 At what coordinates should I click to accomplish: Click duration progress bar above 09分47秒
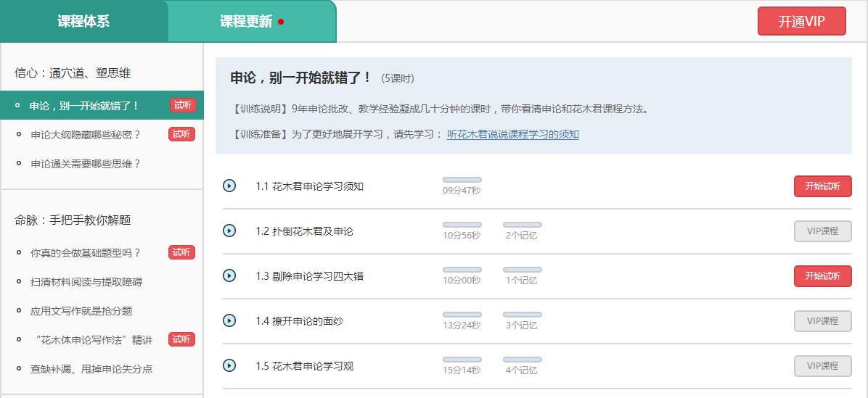[x=462, y=180]
